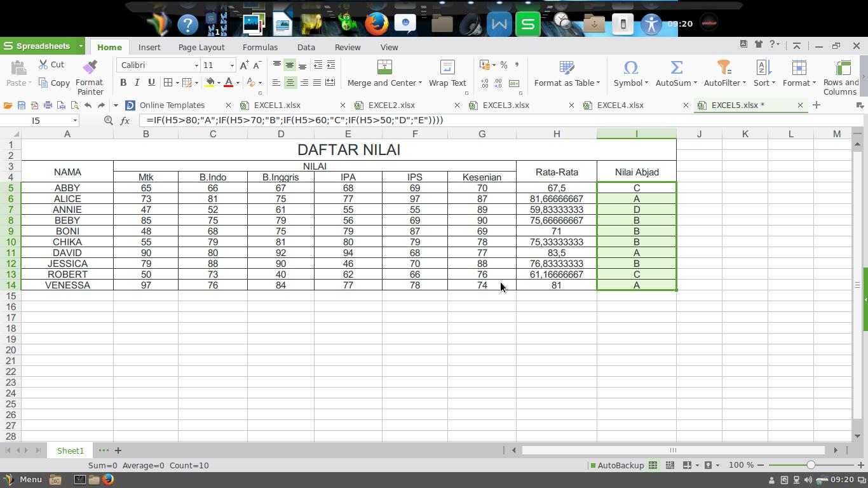Click the Undo icon
868x488 pixels.
88,105
